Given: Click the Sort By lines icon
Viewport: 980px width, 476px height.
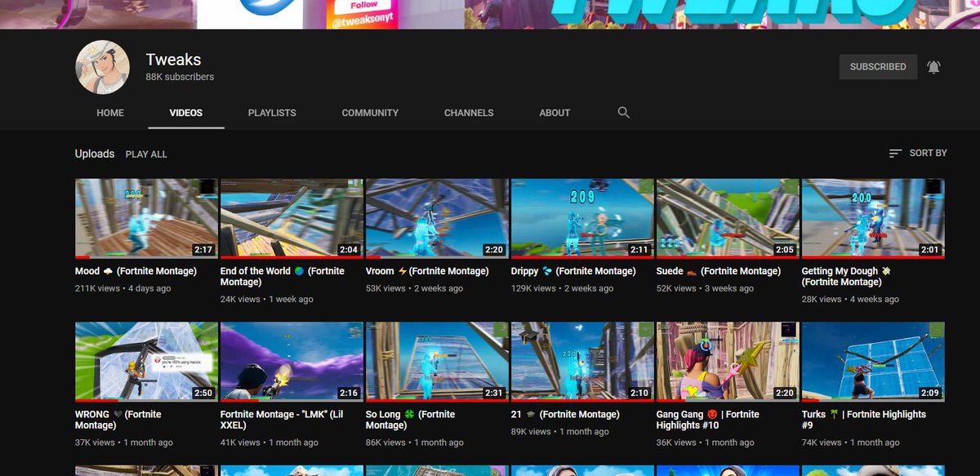Looking at the screenshot, I should pyautogui.click(x=895, y=153).
